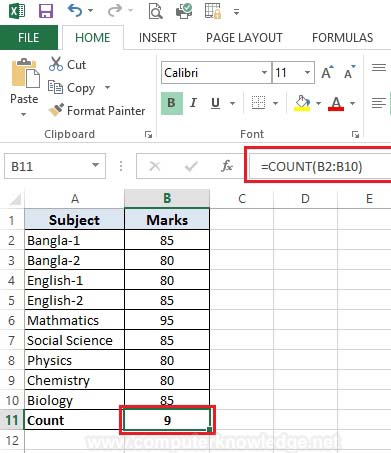391x453 pixels.
Task: Click the Cut scissors icon
Action: [x=55, y=64]
